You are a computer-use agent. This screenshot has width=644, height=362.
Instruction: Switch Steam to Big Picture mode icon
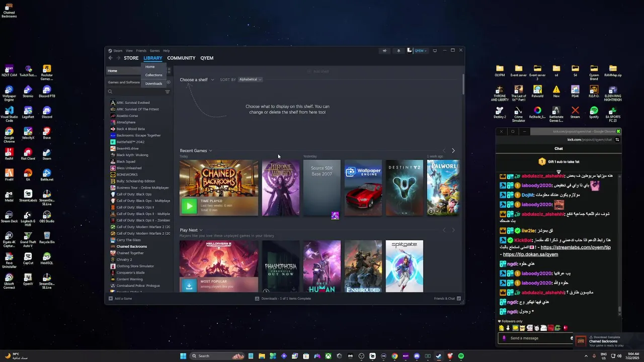tap(435, 50)
